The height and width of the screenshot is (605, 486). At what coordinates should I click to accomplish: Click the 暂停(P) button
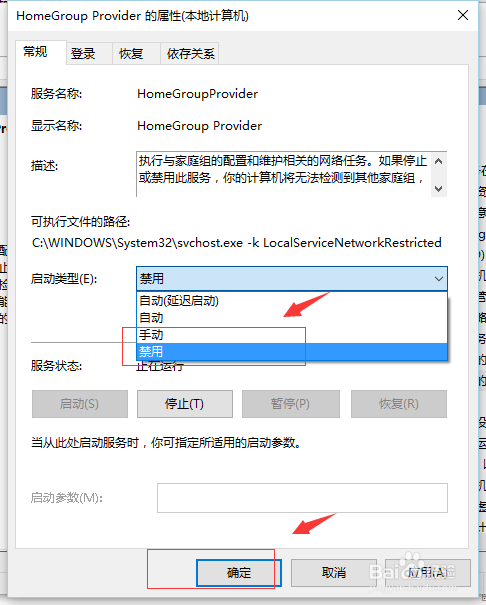pos(291,404)
